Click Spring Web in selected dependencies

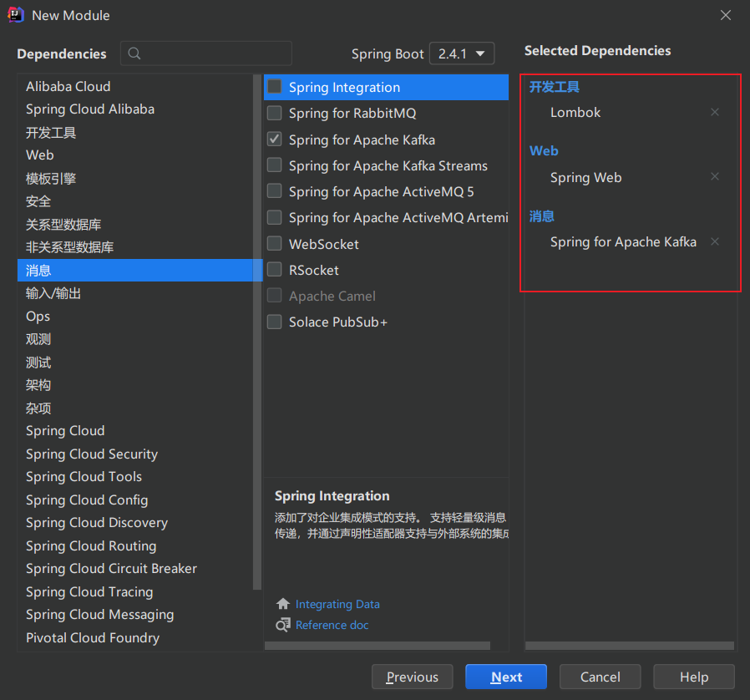[x=586, y=178]
